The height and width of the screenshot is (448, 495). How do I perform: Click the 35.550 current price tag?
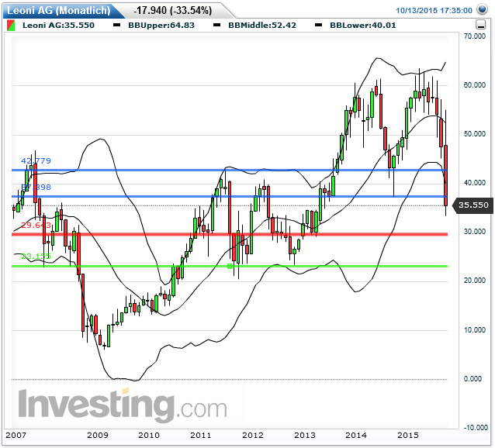tap(473, 205)
